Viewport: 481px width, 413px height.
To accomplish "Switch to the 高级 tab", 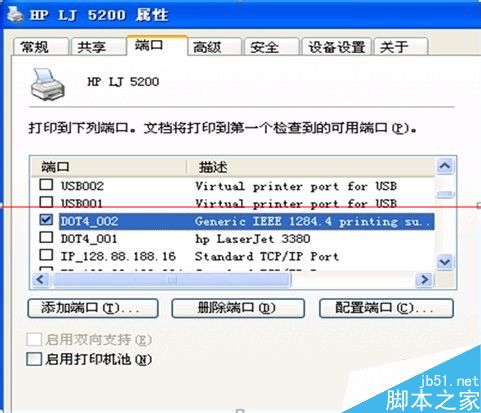I will coord(213,47).
